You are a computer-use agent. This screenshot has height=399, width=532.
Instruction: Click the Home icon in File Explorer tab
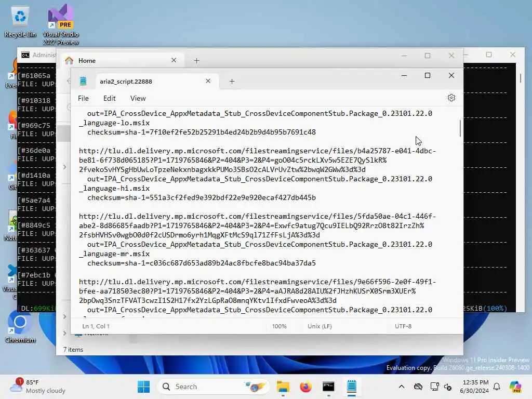click(x=69, y=60)
